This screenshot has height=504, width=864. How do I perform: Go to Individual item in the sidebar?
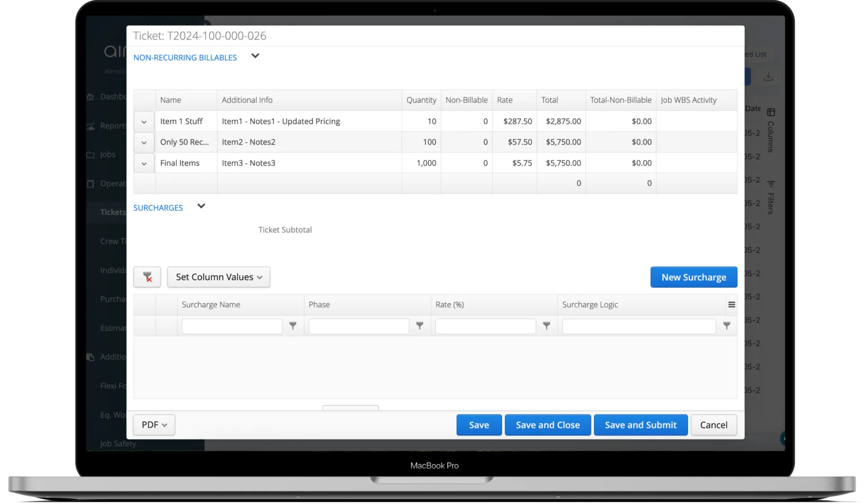113,270
